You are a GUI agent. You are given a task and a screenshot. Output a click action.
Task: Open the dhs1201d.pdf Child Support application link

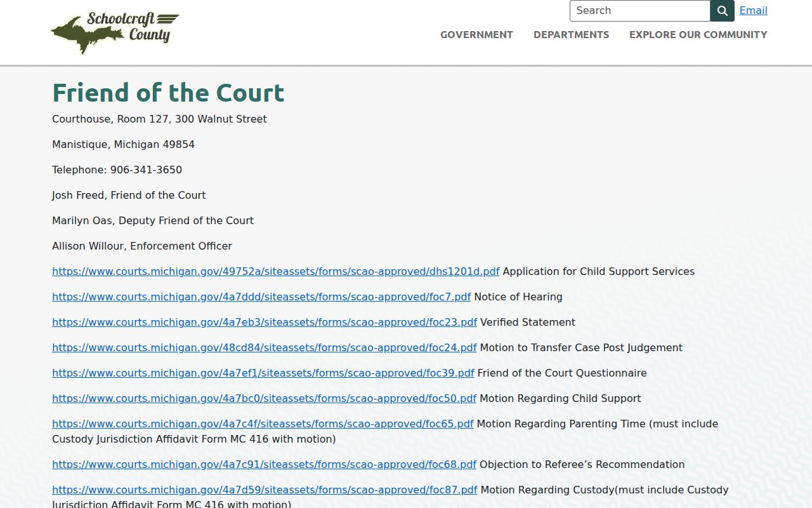pos(276,271)
